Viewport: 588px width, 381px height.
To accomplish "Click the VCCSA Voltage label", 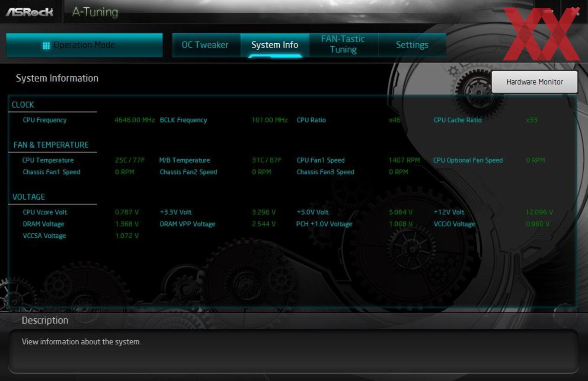I will point(44,236).
